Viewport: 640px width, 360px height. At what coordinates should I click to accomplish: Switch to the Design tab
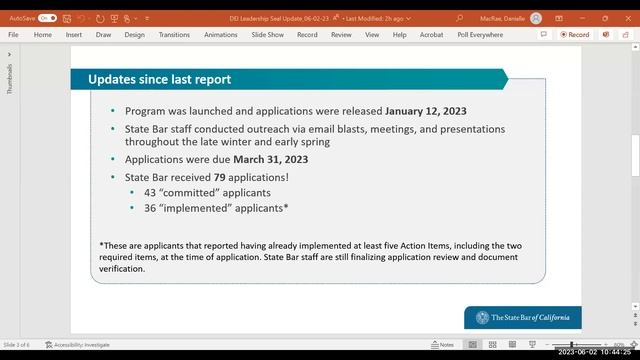pos(135,35)
